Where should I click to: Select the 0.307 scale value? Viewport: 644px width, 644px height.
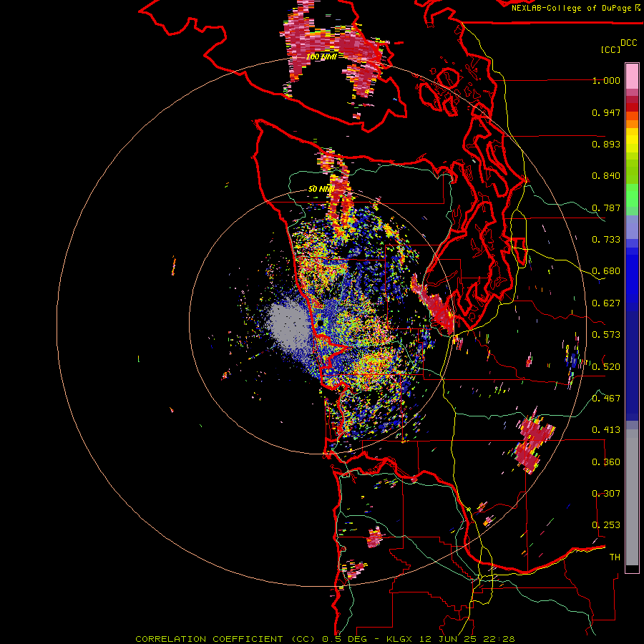tap(606, 494)
